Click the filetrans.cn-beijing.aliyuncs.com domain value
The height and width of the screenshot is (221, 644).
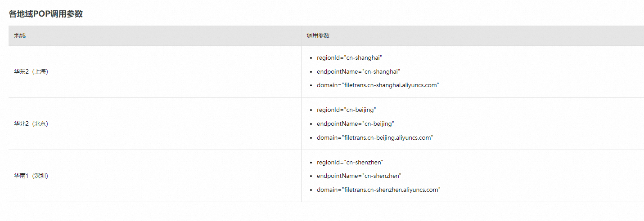[x=387, y=137]
